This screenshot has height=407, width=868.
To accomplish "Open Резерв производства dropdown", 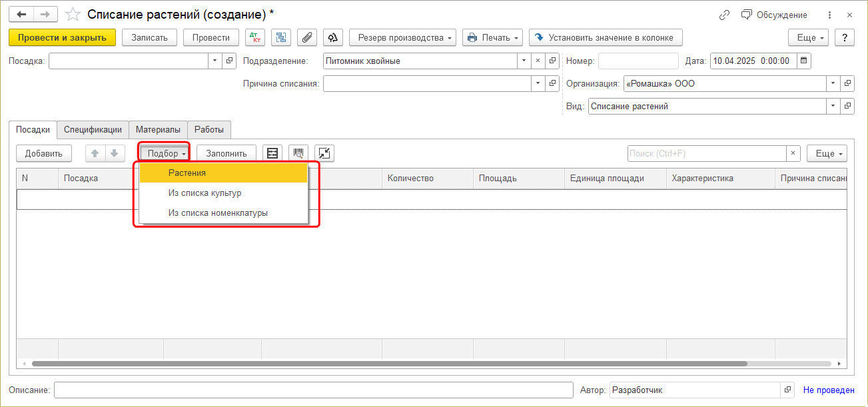I will coord(402,38).
